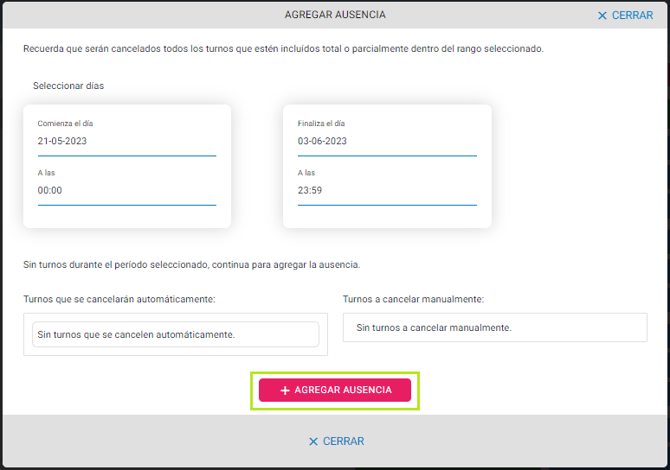Click the 'Sin turnos durante el período' message
This screenshot has width=670, height=470.
pos(191,265)
